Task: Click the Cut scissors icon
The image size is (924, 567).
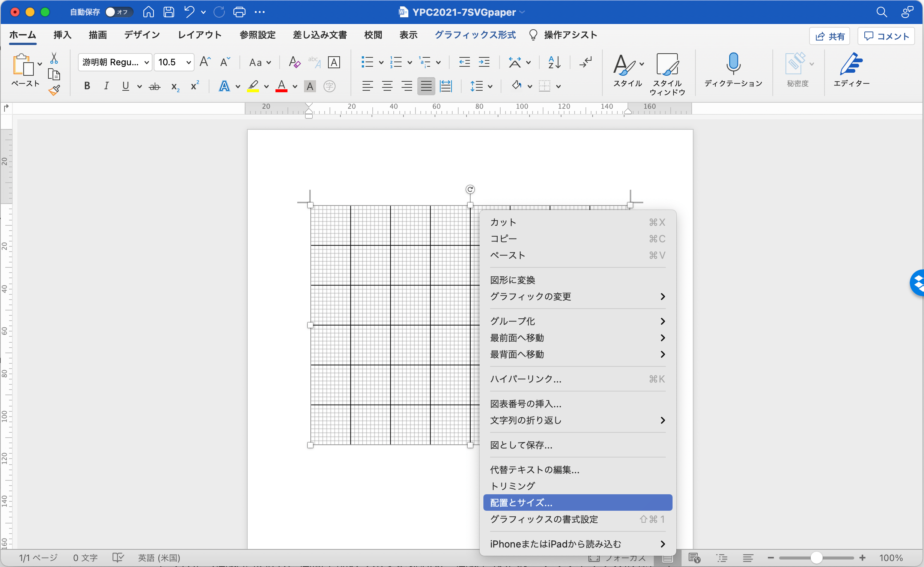Action: [54, 58]
